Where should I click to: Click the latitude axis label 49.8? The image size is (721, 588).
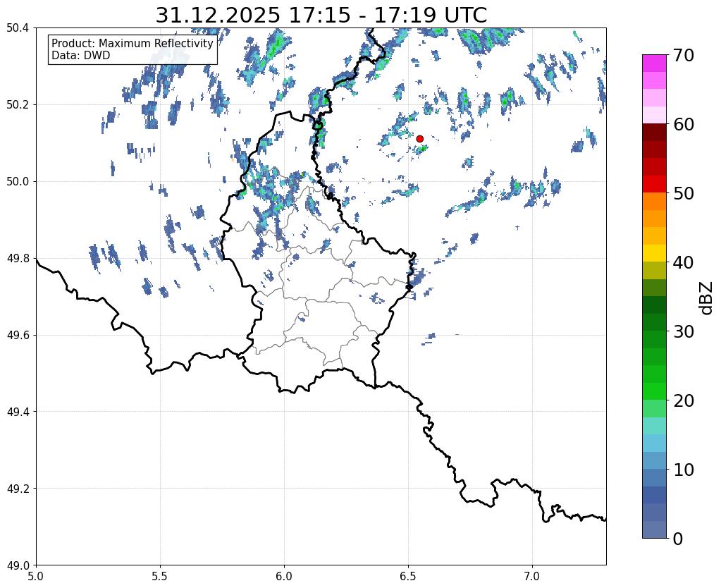pos(18,258)
